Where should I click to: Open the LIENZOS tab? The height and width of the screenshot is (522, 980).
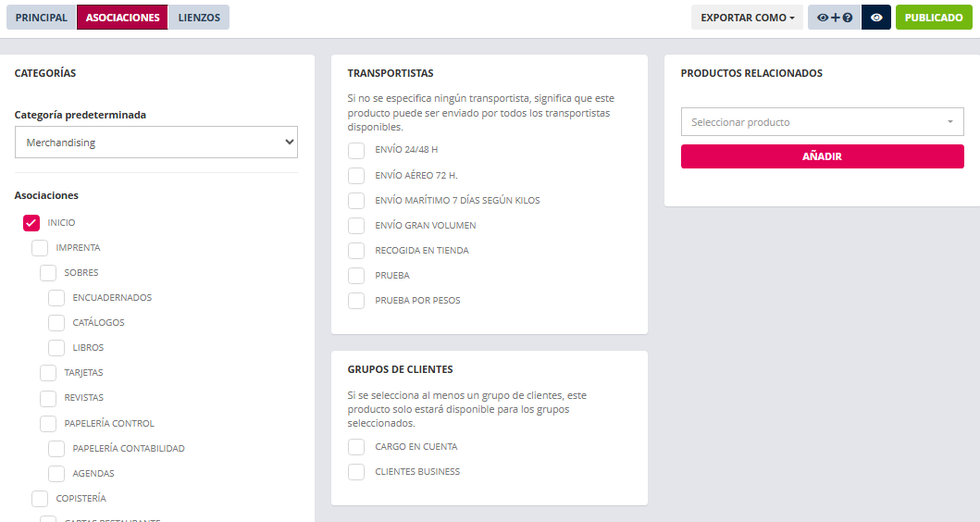point(199,18)
